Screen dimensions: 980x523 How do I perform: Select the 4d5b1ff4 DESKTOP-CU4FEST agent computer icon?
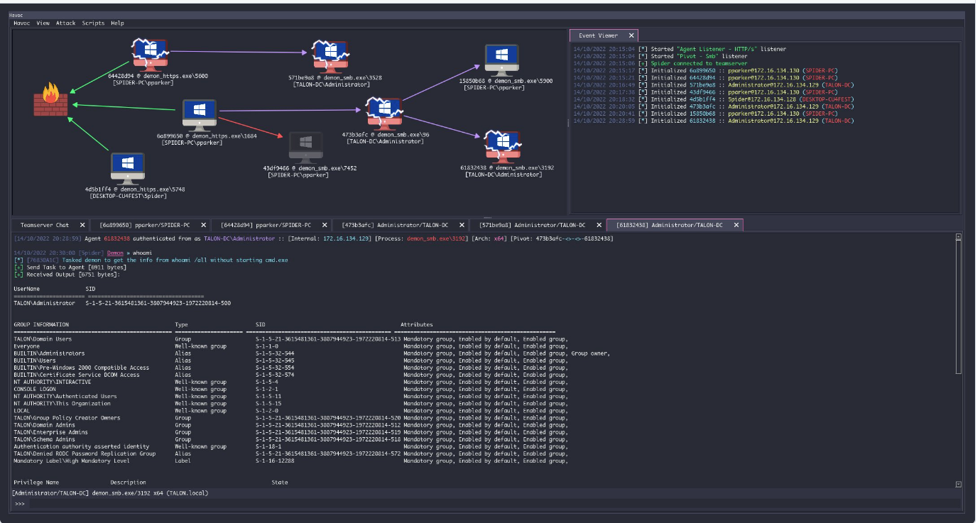tap(129, 167)
